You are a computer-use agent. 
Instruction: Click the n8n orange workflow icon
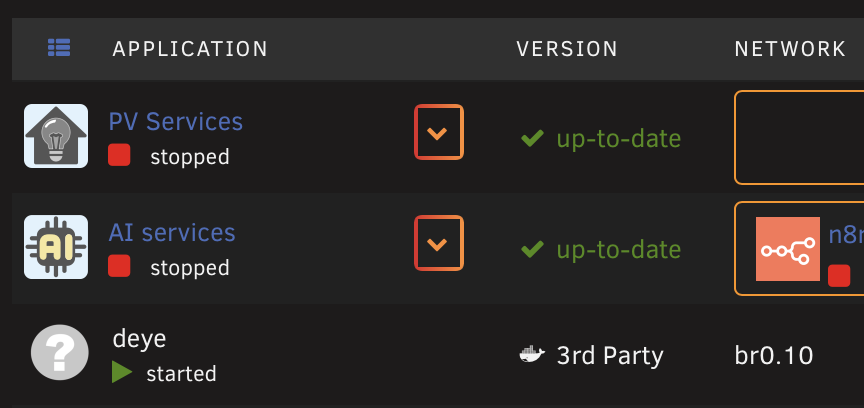[788, 249]
